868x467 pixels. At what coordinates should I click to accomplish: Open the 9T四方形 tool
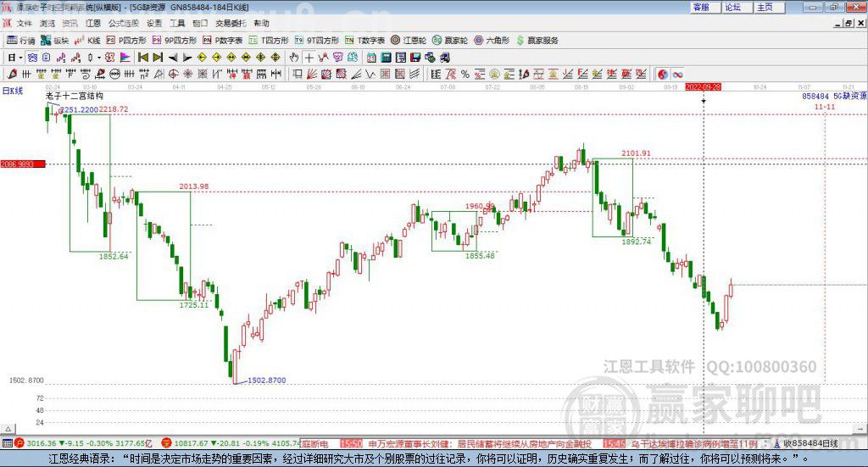click(x=317, y=41)
